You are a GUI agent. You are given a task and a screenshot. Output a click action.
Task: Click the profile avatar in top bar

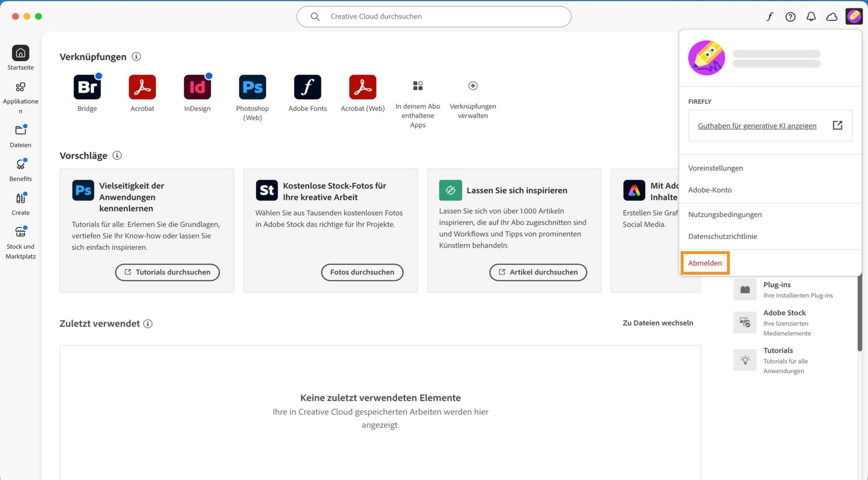point(854,16)
